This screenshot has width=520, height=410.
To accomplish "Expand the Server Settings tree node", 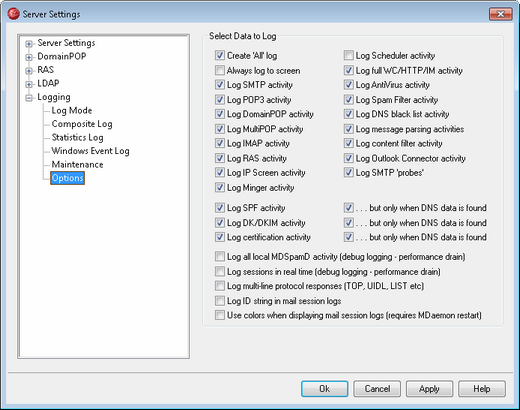I will point(29,44).
